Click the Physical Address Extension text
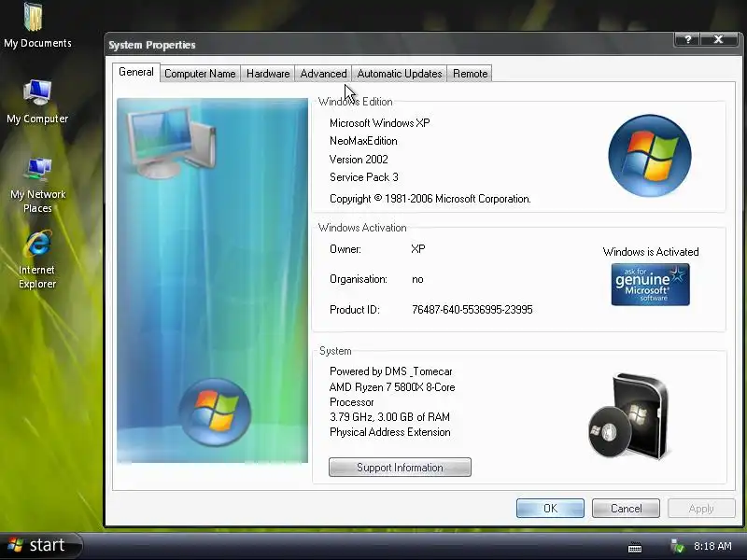The width and height of the screenshot is (747, 560). (390, 432)
